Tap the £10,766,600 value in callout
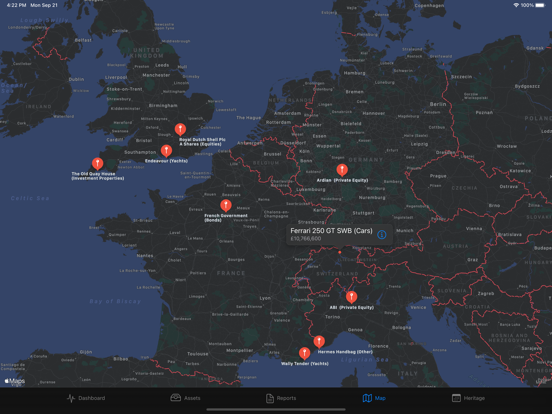This screenshot has height=414, width=552. (306, 239)
